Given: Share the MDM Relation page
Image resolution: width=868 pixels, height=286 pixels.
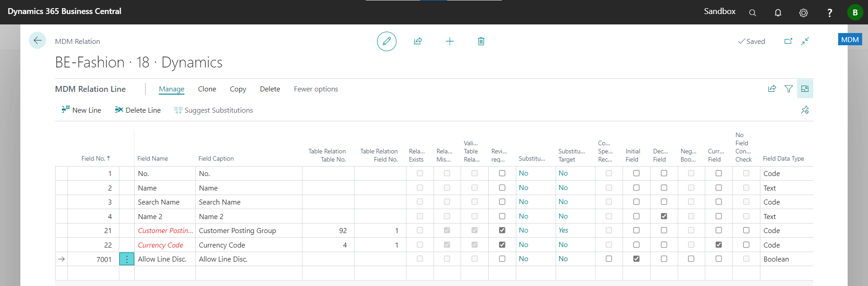Looking at the screenshot, I should 418,41.
